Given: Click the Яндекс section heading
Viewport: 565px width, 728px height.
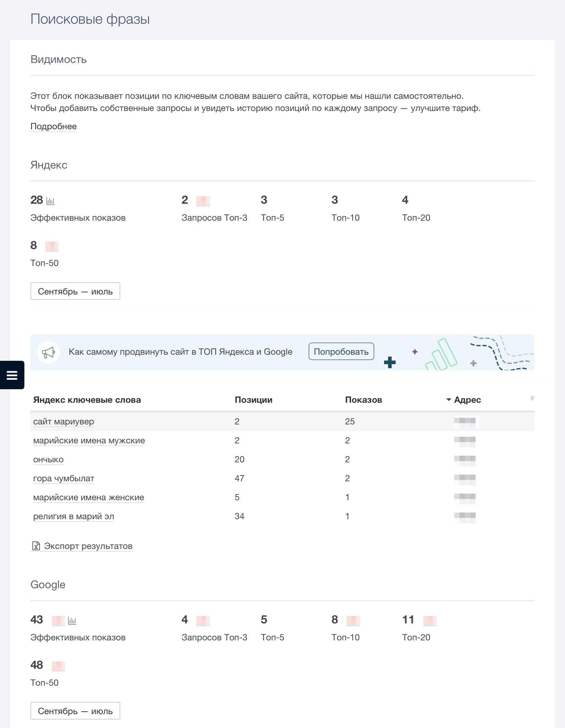Looking at the screenshot, I should tap(49, 165).
